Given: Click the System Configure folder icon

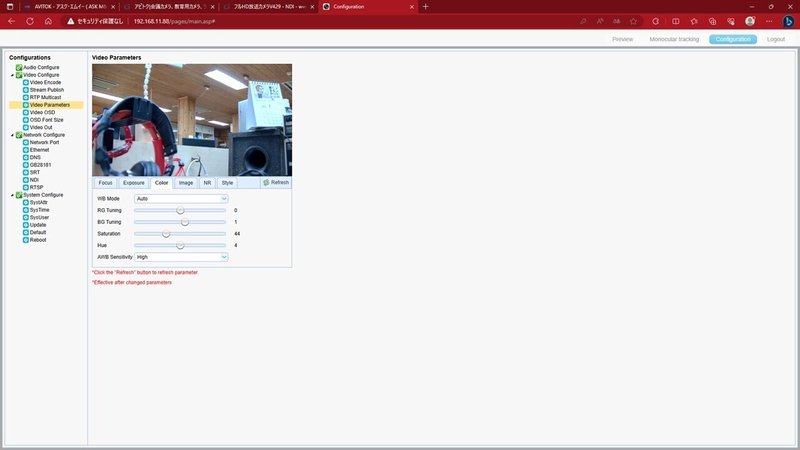Looking at the screenshot, I should point(19,195).
